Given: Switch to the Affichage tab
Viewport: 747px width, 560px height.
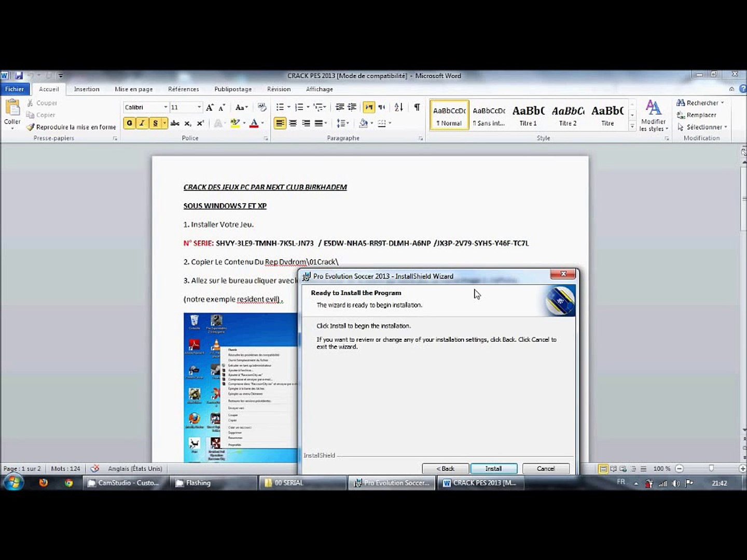Looking at the screenshot, I should coord(319,89).
